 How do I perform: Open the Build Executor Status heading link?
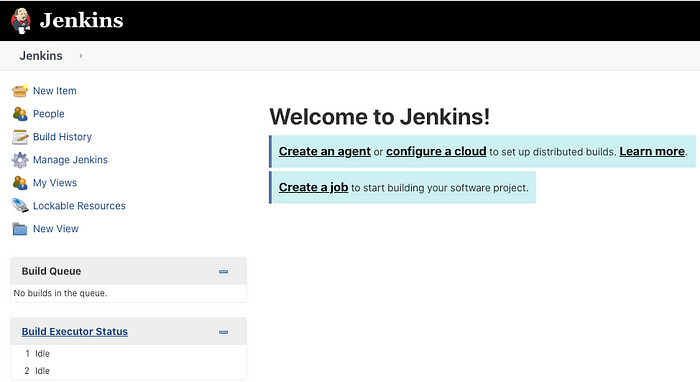(75, 332)
